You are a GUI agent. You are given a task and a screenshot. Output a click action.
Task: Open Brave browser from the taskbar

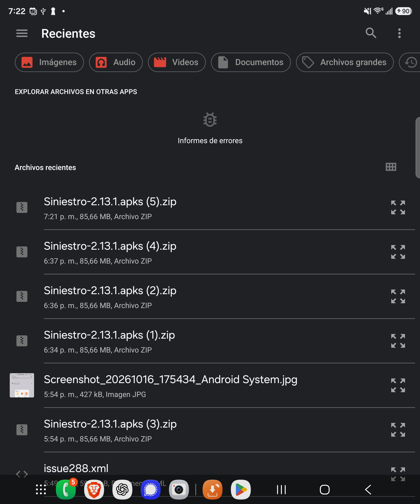tap(94, 490)
